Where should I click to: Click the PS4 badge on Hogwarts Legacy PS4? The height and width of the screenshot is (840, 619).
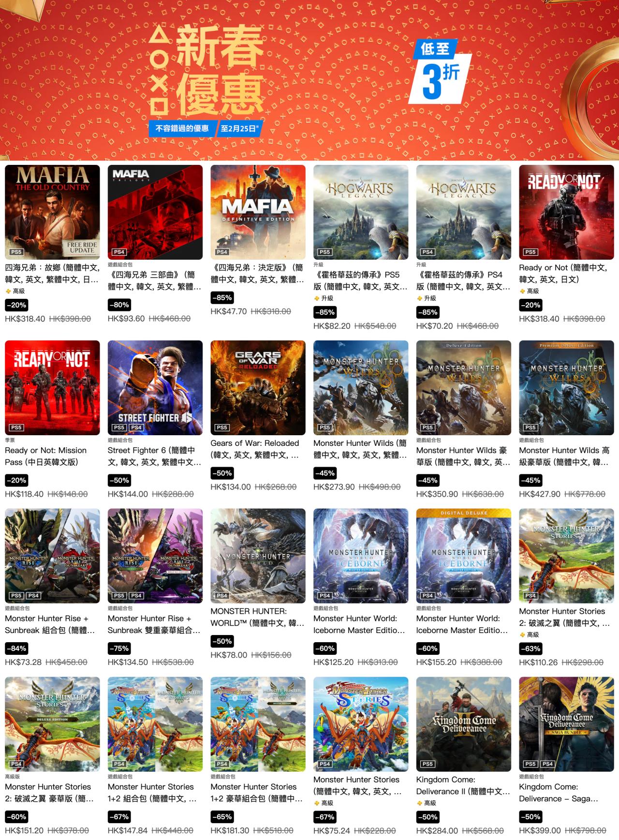[427, 252]
